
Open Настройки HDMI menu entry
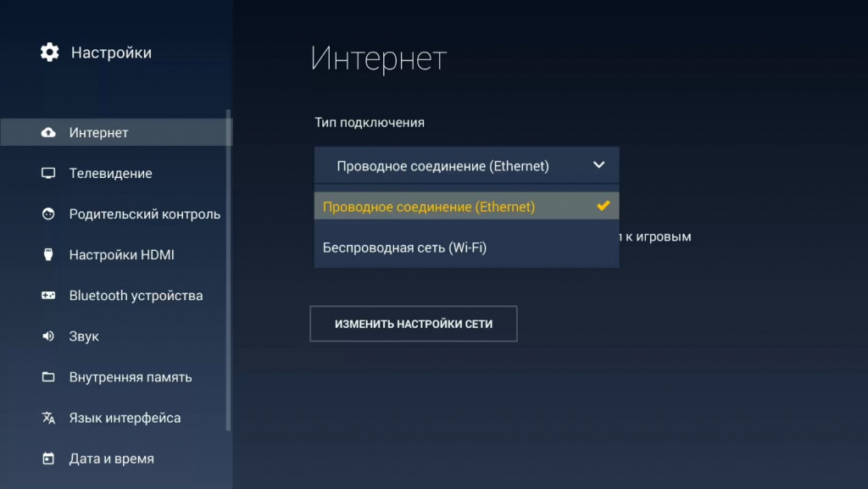point(121,255)
